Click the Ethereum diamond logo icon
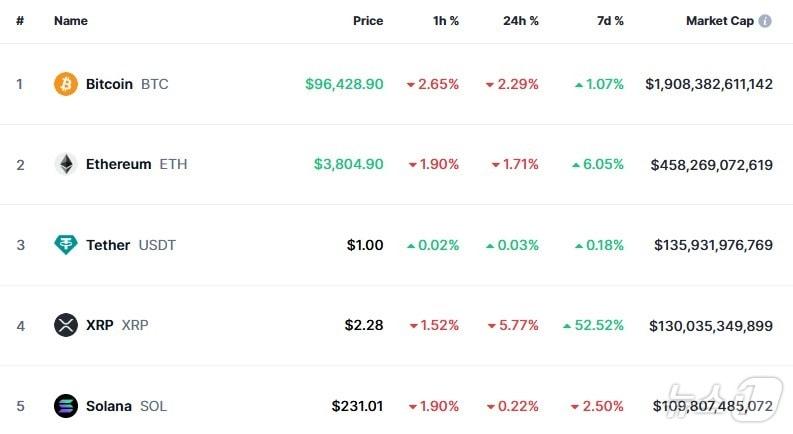The width and height of the screenshot is (793, 434). pos(65,164)
